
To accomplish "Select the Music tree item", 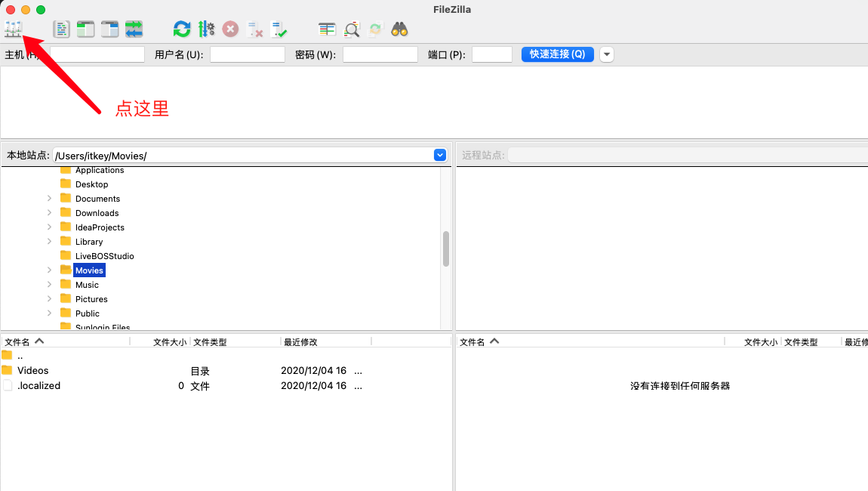I will pos(87,285).
